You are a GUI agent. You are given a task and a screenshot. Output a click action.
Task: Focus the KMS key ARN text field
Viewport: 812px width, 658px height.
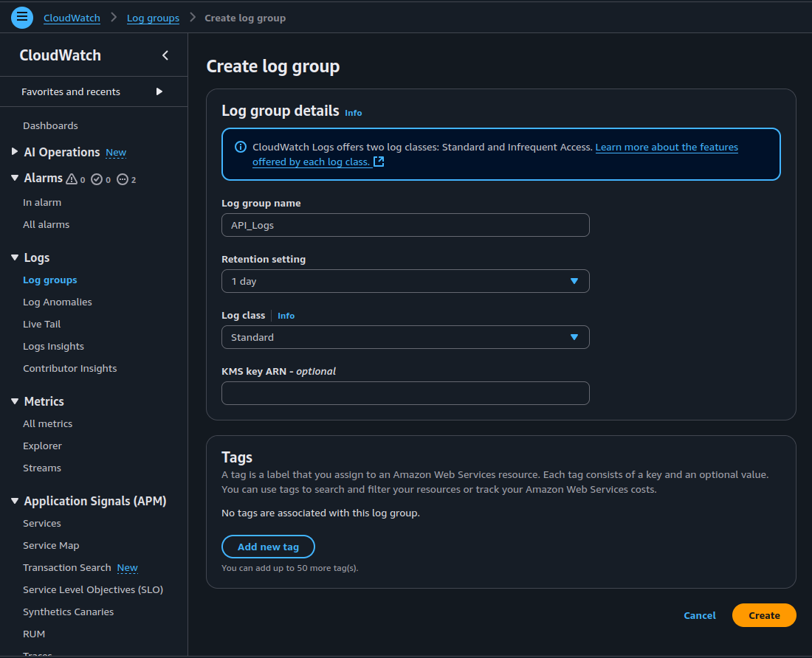pyautogui.click(x=405, y=393)
